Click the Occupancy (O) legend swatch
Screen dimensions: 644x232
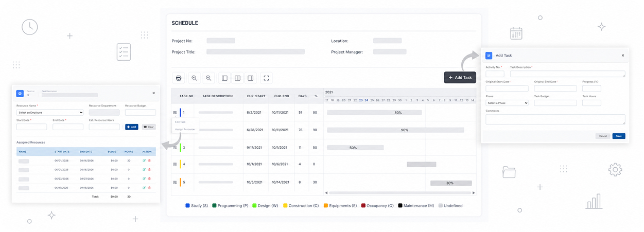(363, 206)
